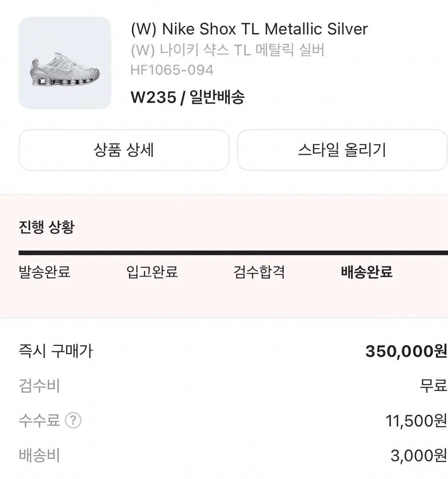448x479 pixels.
Task: Select the 발송완료 progress step
Action: [45, 272]
